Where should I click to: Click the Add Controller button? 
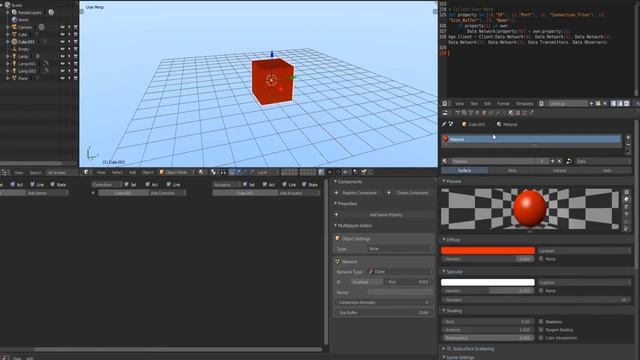pos(167,193)
